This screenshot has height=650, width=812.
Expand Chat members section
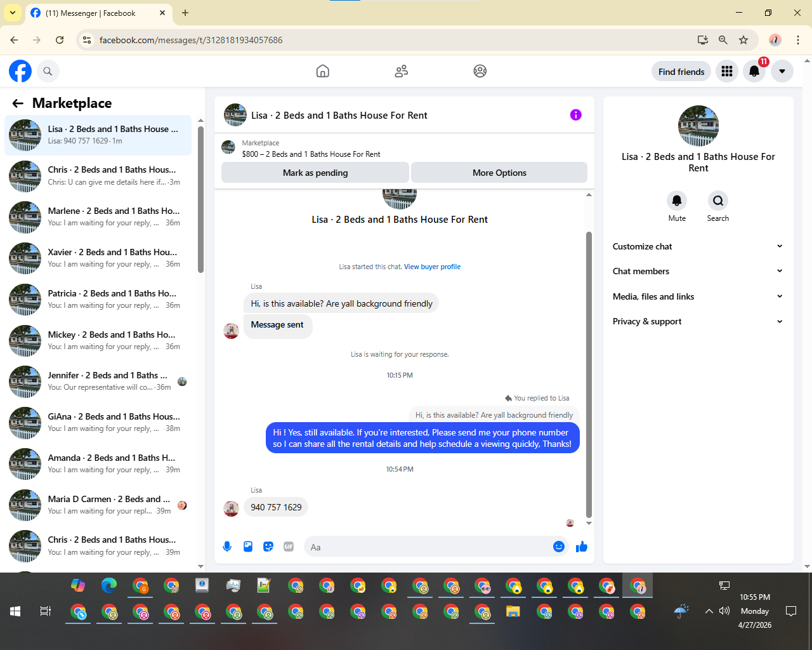[x=698, y=271]
